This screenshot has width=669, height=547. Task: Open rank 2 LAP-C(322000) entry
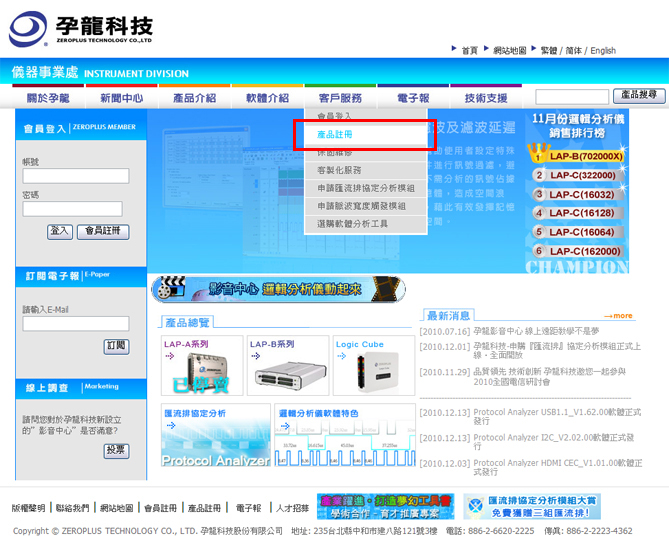(x=579, y=175)
